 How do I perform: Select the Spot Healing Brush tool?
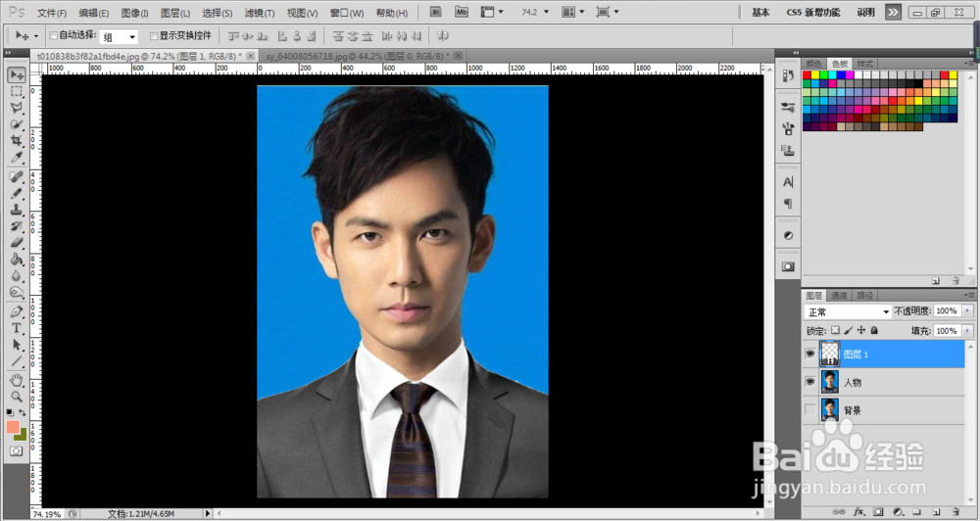click(x=17, y=177)
